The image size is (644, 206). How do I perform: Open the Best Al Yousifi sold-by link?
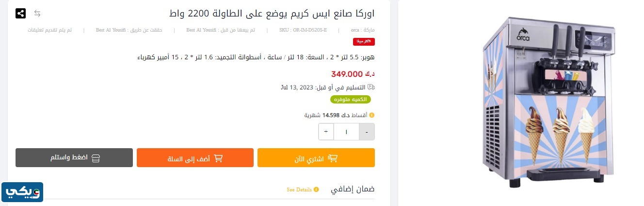201,30
